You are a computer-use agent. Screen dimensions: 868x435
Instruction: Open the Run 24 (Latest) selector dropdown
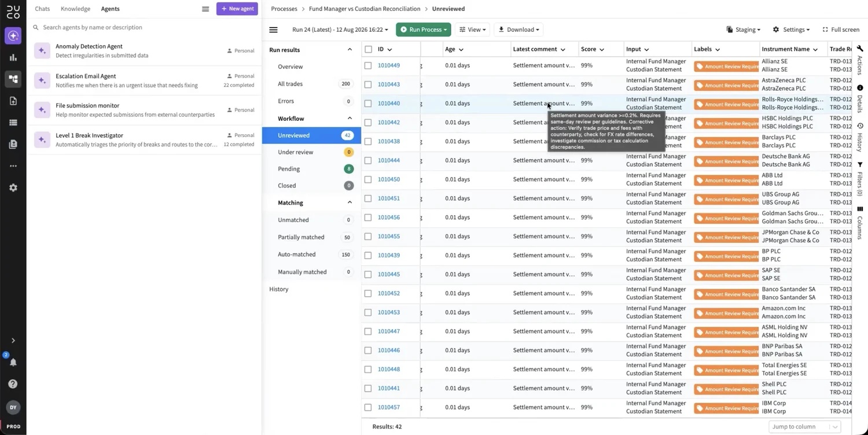(x=340, y=30)
